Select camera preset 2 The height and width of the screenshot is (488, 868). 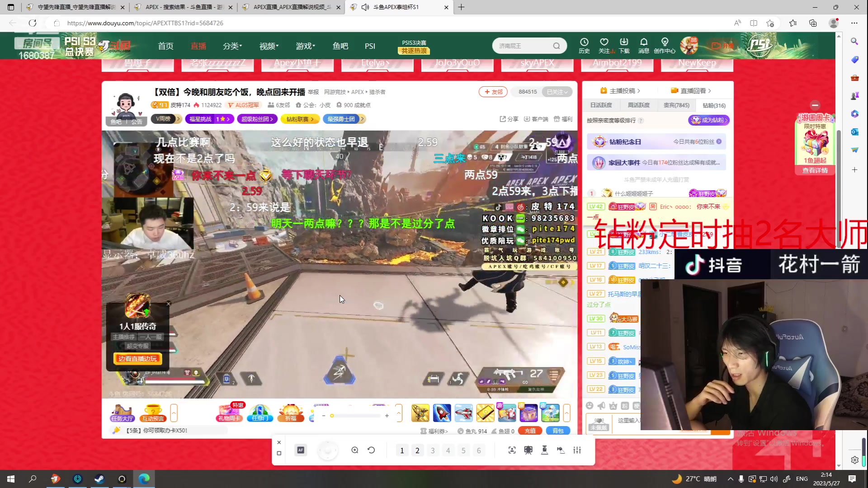[x=417, y=450]
